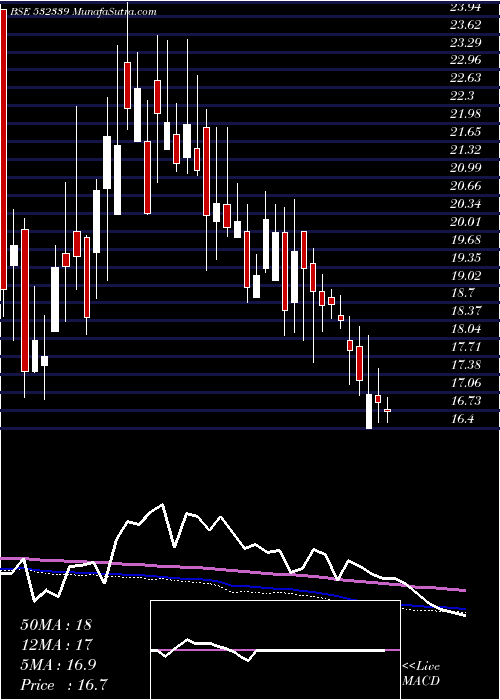Image resolution: width=500 pixels, height=700 pixels.
Task: Select the 16.4 price level label
Action: tap(462, 419)
